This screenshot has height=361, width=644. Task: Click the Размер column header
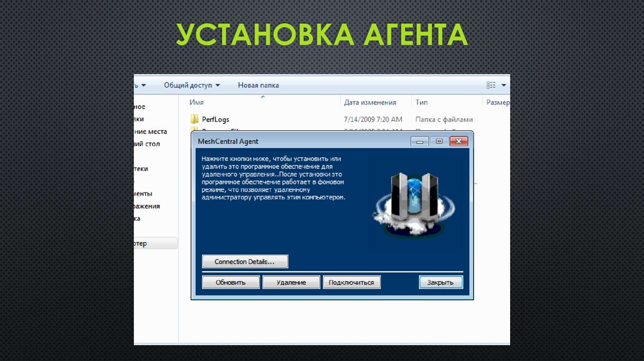click(x=498, y=103)
